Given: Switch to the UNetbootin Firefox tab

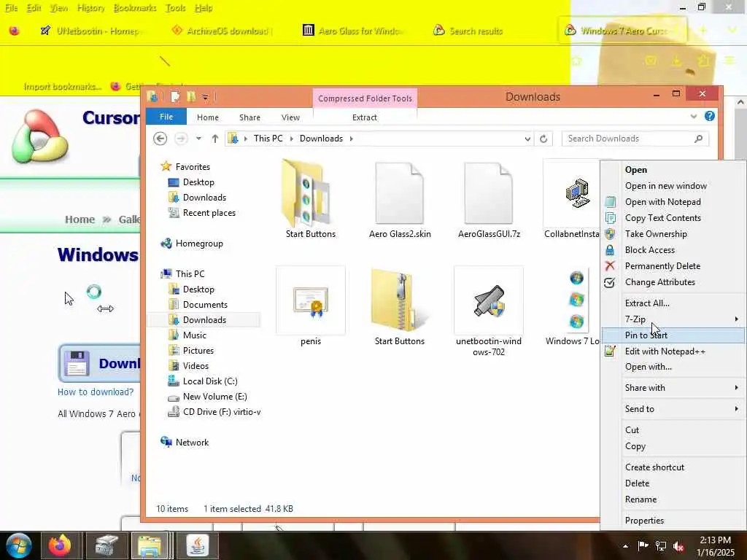Looking at the screenshot, I should 93,31.
